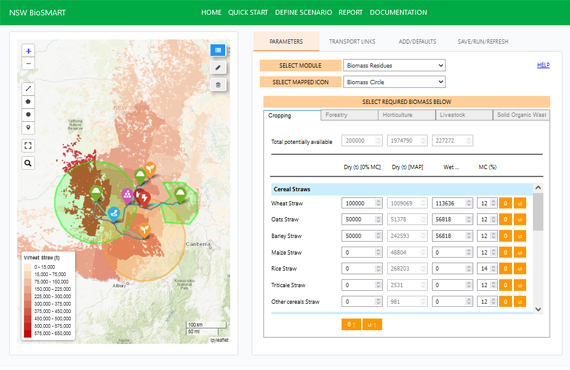Click the delete layers trash icon

pos(218,85)
